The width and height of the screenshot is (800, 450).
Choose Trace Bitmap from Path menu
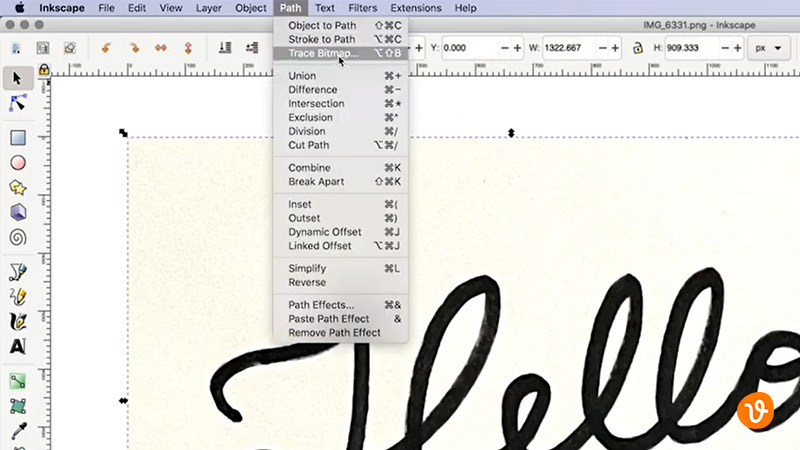(340, 53)
